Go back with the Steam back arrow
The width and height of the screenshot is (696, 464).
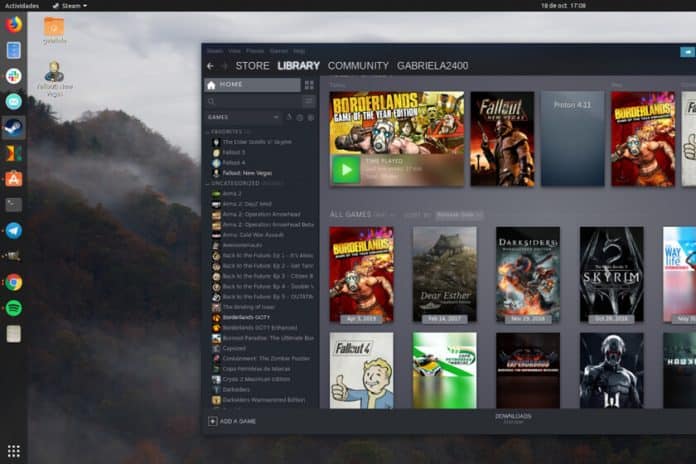[210, 66]
